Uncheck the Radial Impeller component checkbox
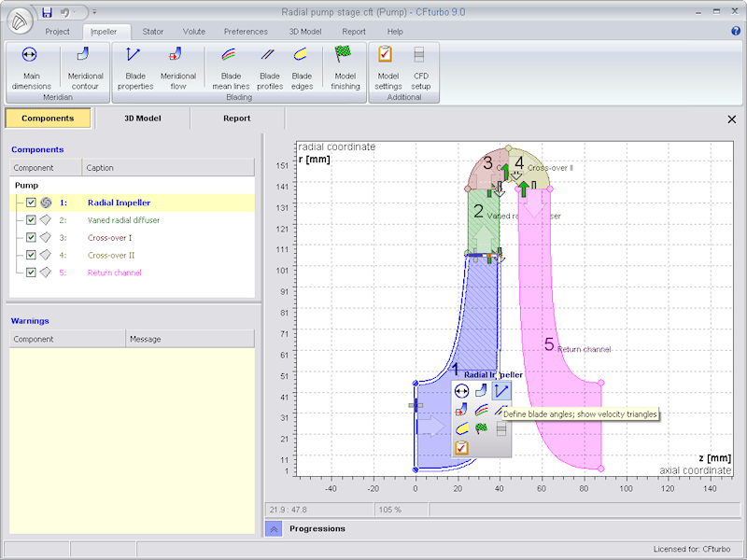Image resolution: width=747 pixels, height=560 pixels. (x=31, y=203)
